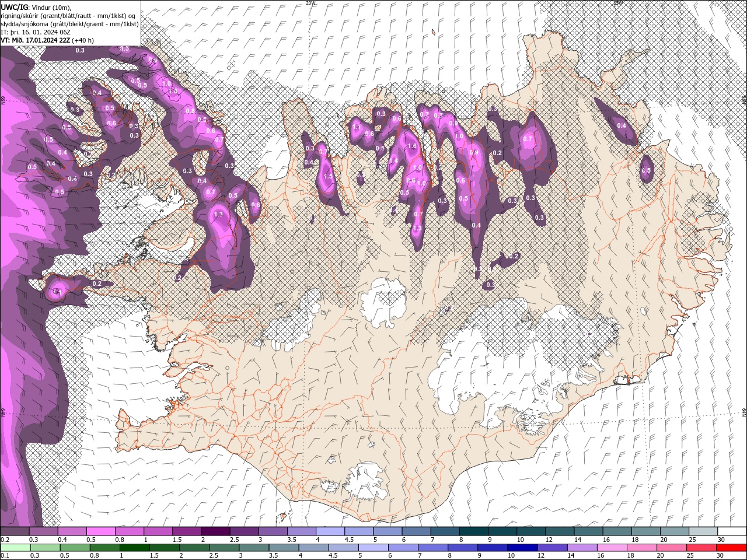
Task: Click the light lavender swatch at 4 in upper legend row
Action: click(x=330, y=531)
